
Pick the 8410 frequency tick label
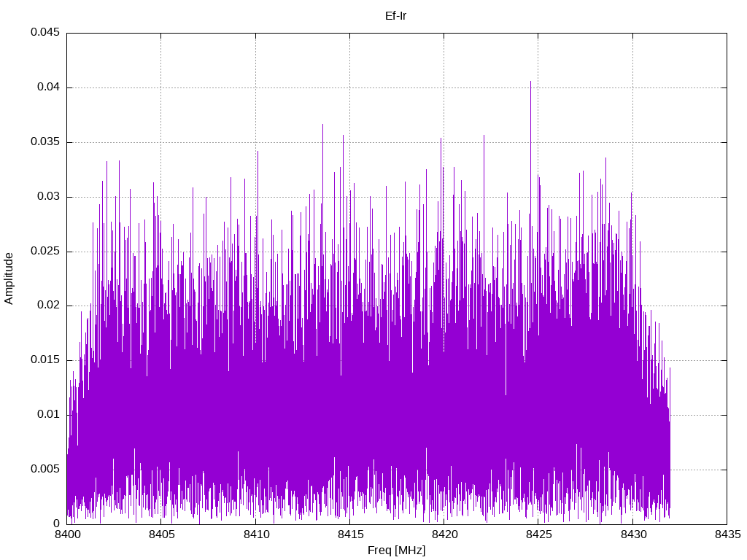point(256,534)
